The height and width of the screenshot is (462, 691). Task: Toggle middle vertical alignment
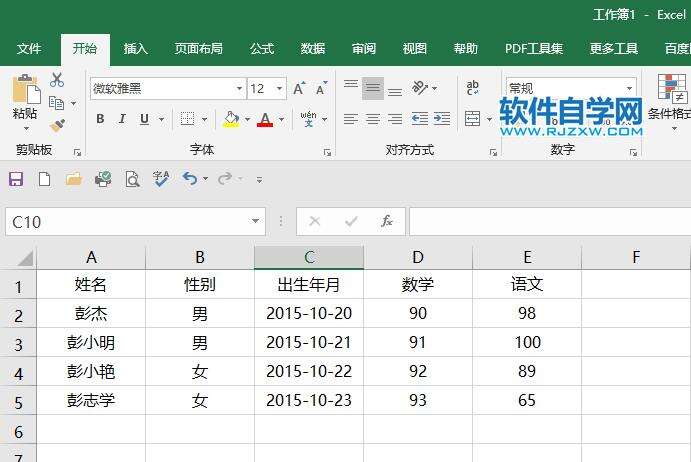point(373,88)
